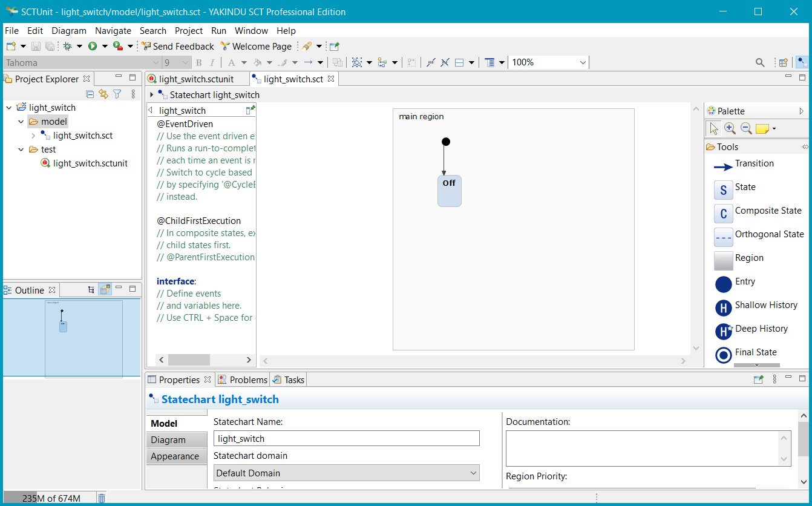This screenshot has height=506, width=812.
Task: Run garbage collector trash icon
Action: 102,498
